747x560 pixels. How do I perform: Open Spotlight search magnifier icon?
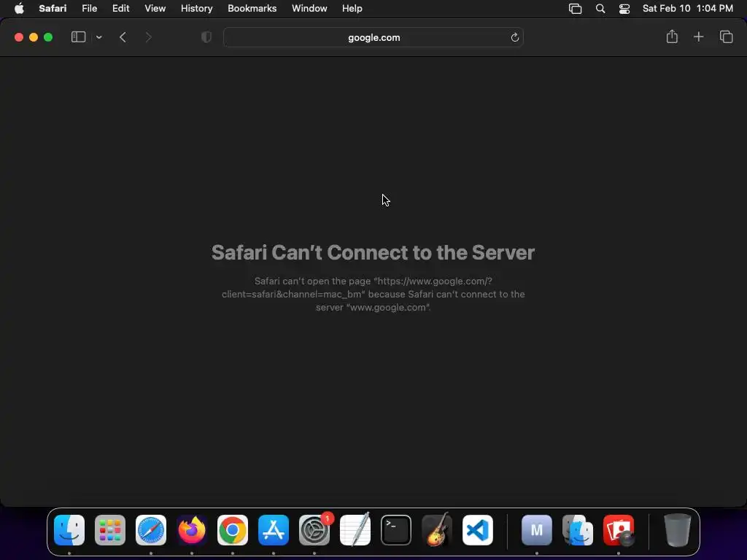[x=600, y=9]
